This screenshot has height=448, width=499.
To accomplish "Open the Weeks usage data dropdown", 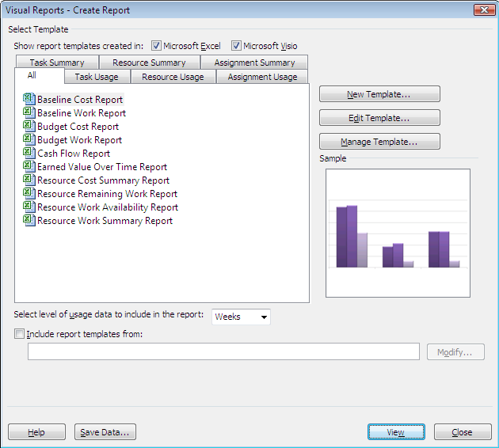I will 242,317.
